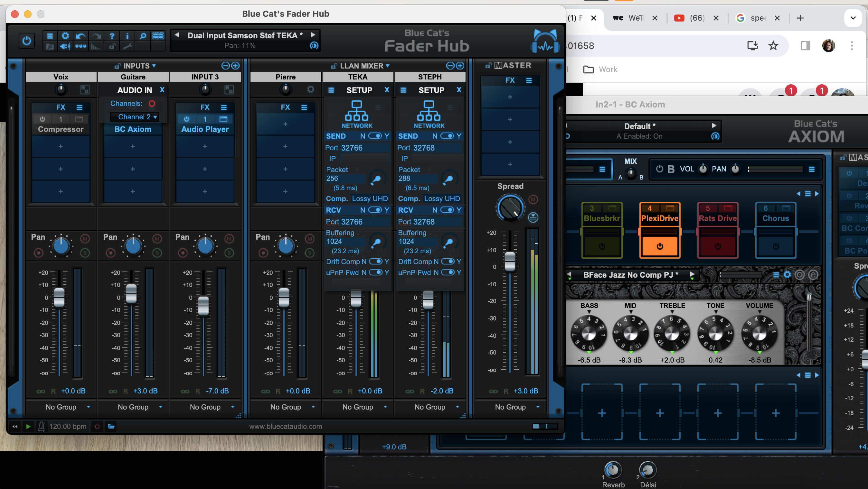Toggle the TEKA uPnP Fwd switch

click(x=376, y=272)
